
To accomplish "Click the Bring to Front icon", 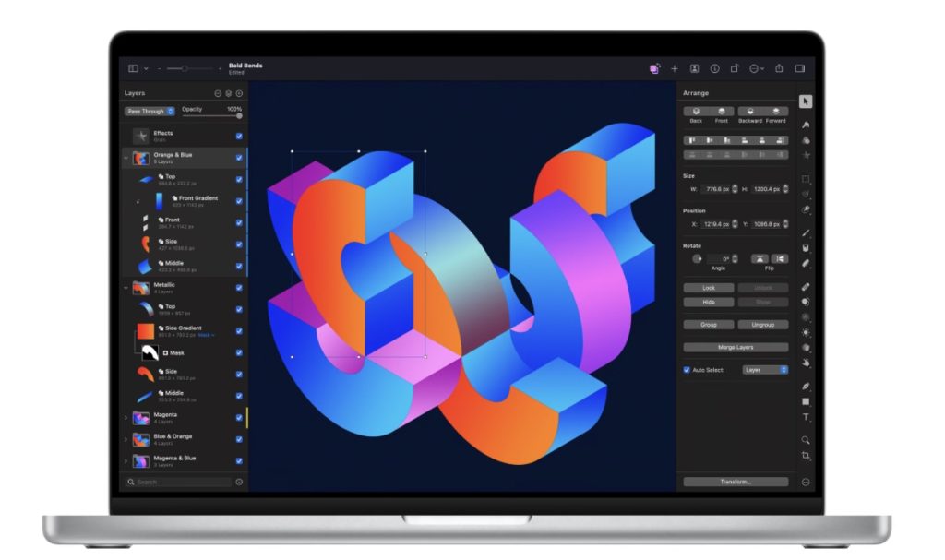I will pyautogui.click(x=722, y=112).
